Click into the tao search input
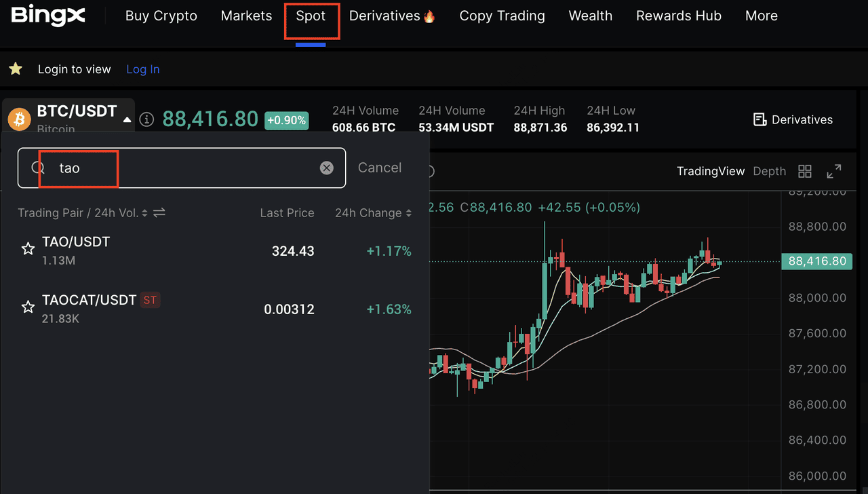 point(183,168)
